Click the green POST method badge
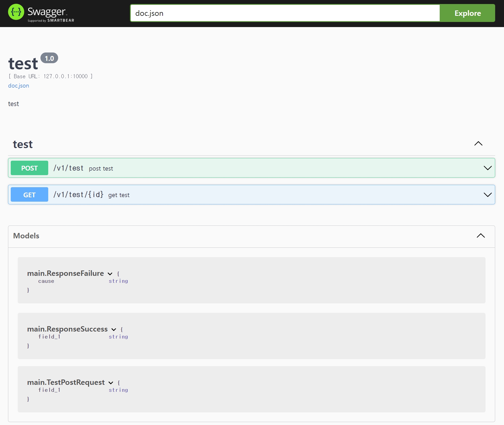 (29, 168)
